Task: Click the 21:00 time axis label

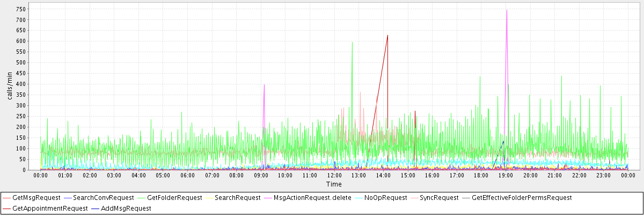Action: [555, 175]
